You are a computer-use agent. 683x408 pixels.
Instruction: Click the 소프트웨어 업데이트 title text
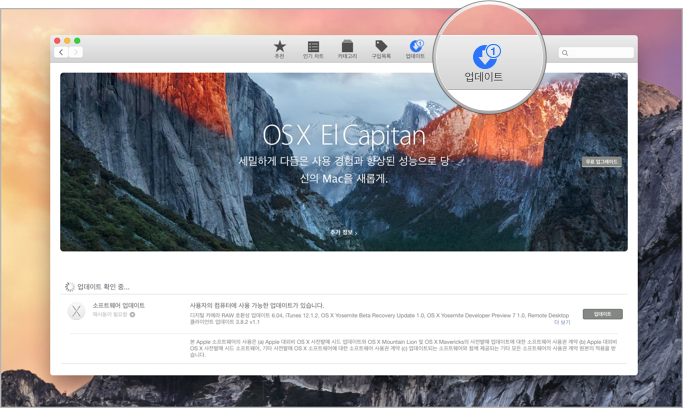[118, 306]
